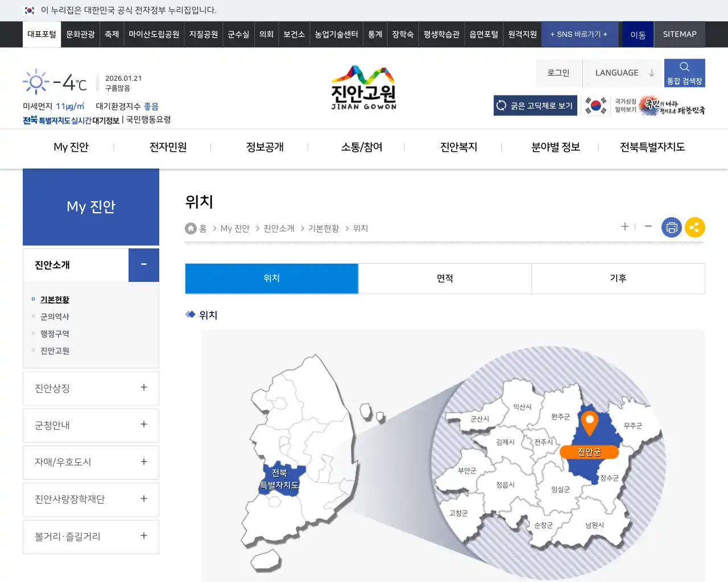Click the 로그인 login button
Viewport: 728px width, 582px height.
point(558,72)
